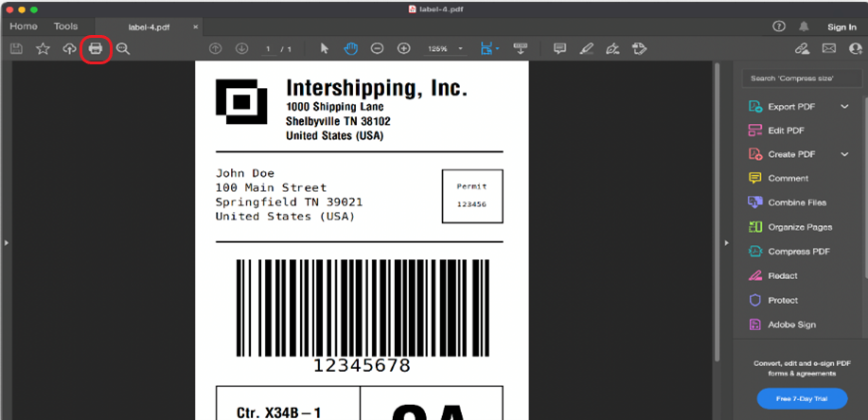Switch to the Home tab
868x420 pixels.
24,26
